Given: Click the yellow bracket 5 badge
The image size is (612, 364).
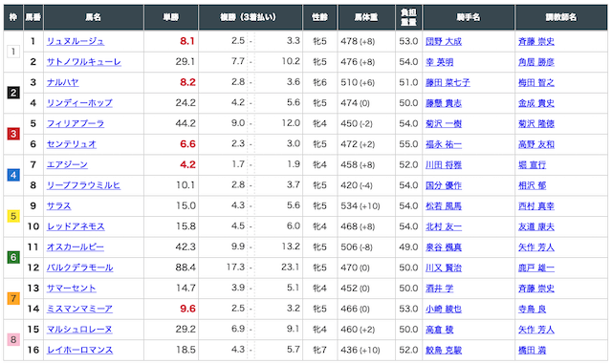Looking at the screenshot, I should pos(13,216).
